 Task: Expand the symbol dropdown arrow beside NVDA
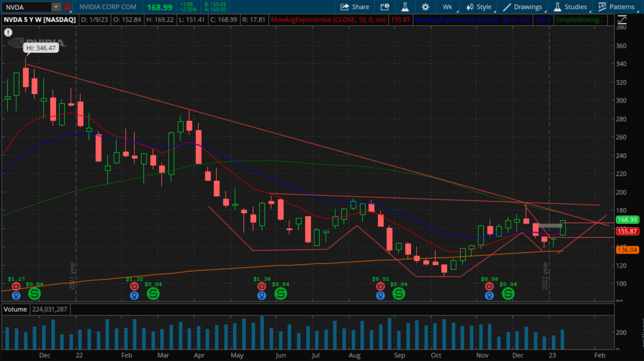point(56,7)
